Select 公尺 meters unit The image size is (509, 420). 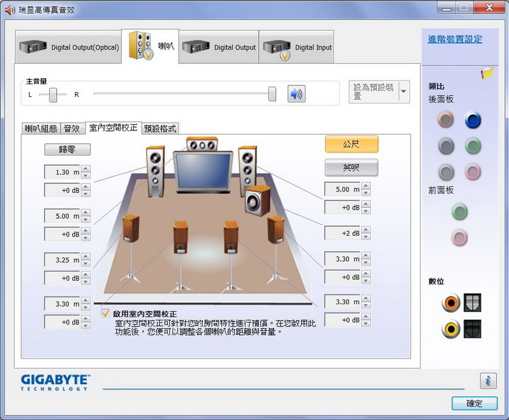click(x=351, y=144)
